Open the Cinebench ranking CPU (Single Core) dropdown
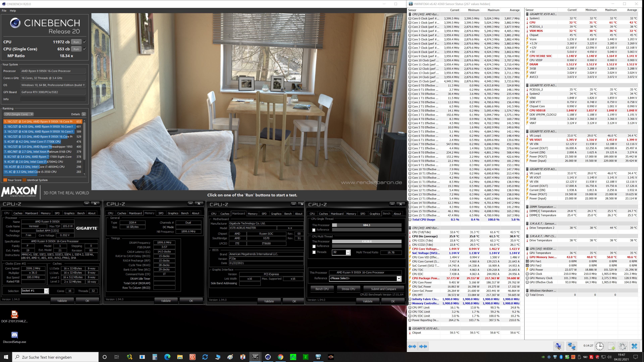 (18, 114)
